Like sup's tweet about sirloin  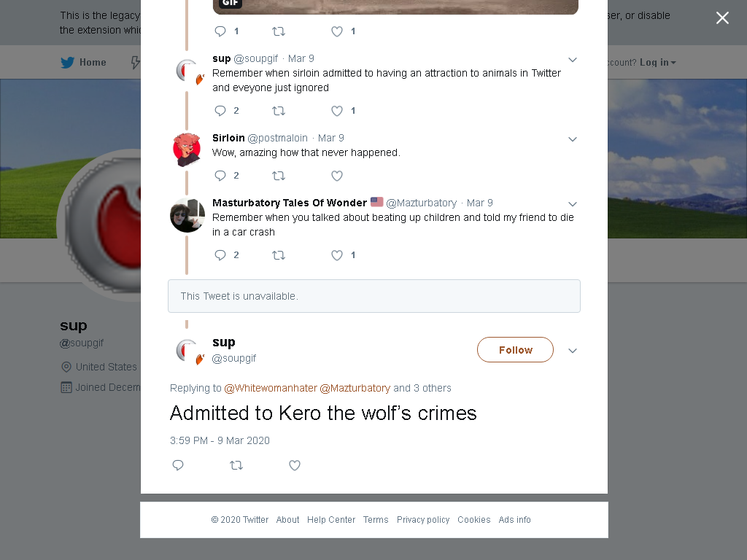click(337, 111)
